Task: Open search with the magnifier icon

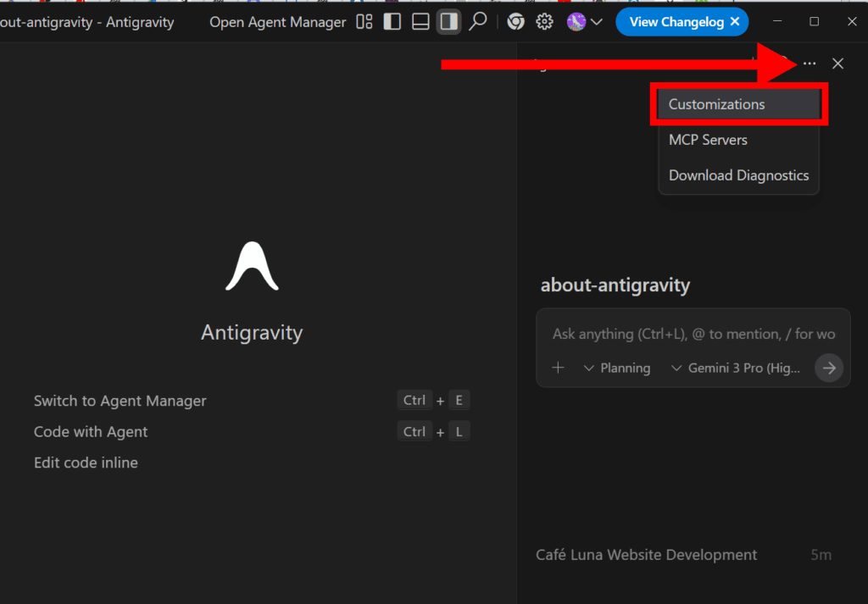Action: pos(478,22)
